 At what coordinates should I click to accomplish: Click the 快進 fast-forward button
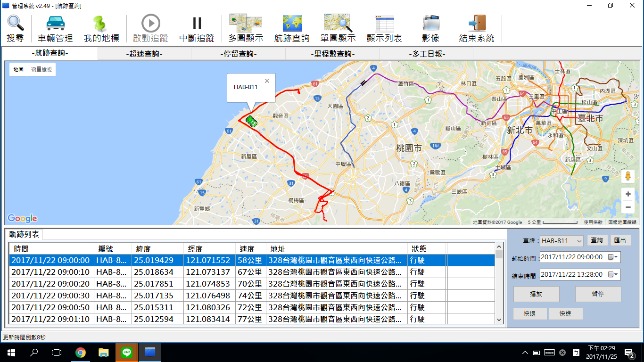(x=566, y=314)
